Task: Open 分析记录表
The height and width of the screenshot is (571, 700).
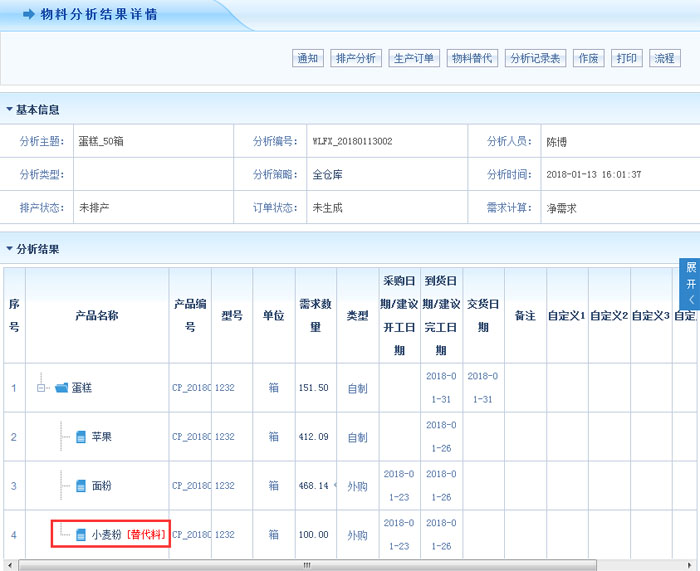Action: click(536, 58)
